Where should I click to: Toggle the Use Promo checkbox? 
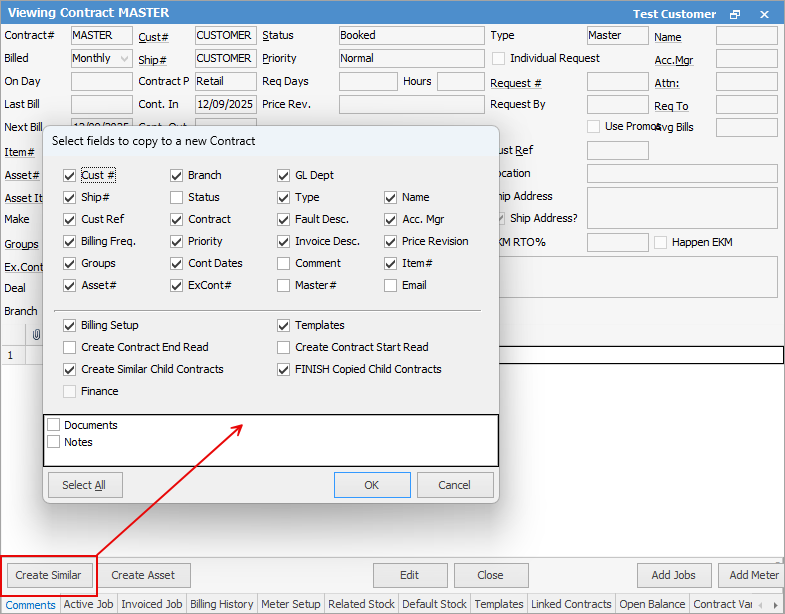tap(593, 126)
